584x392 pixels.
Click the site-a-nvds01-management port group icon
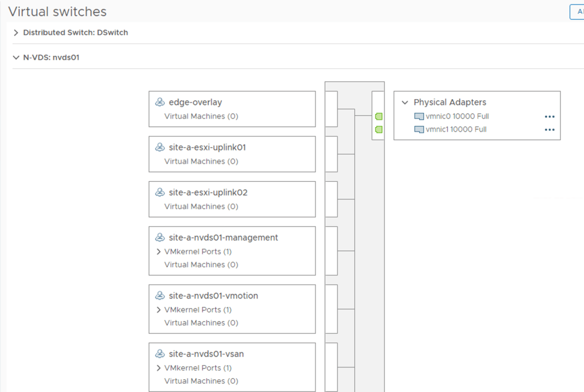(x=160, y=238)
